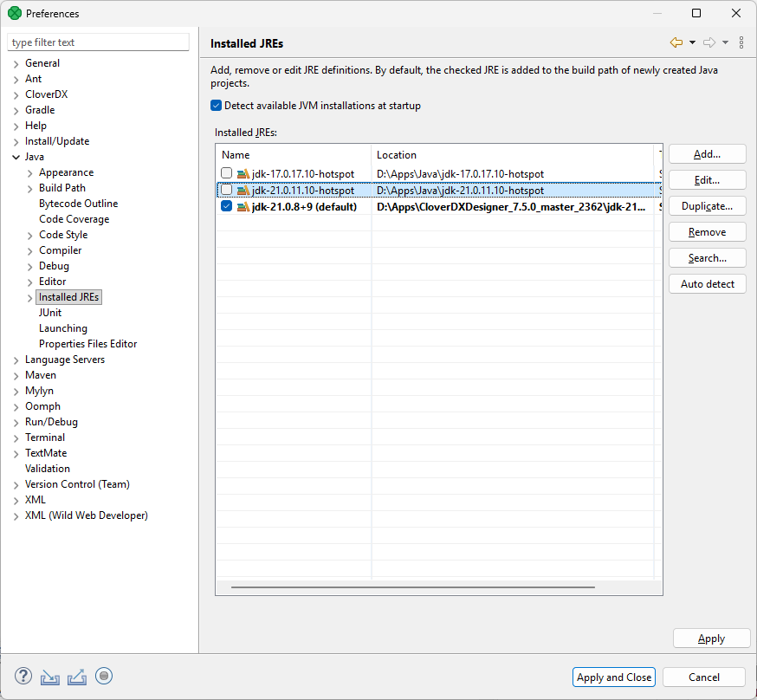Expand the General tree node
This screenshot has width=757, height=700.
coord(16,64)
